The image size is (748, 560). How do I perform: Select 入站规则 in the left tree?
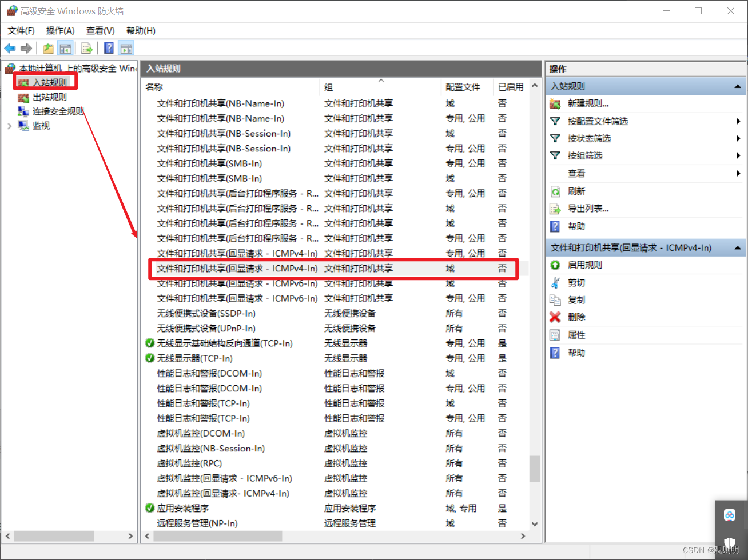[50, 82]
